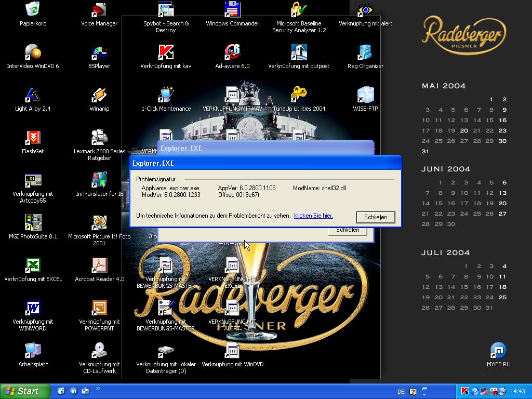Click the 14:43 taskbar clock
Image resolution: width=532 pixels, height=399 pixels.
coord(517,392)
